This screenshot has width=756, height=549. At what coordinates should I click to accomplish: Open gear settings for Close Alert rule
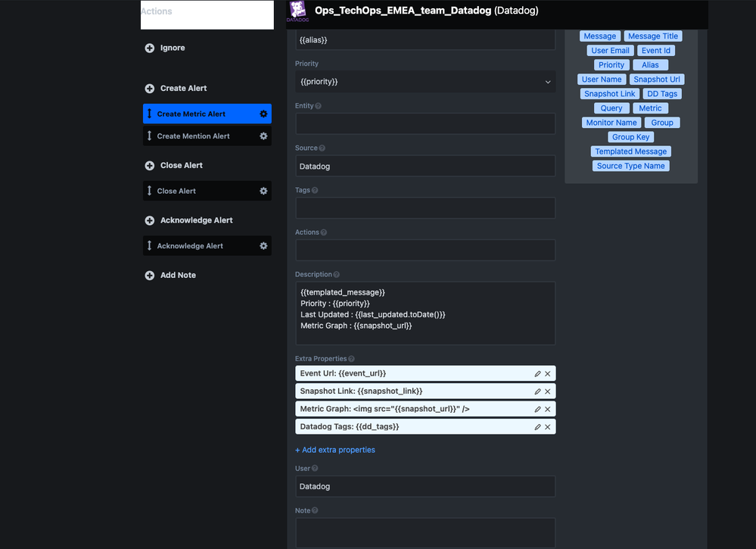pyautogui.click(x=263, y=191)
